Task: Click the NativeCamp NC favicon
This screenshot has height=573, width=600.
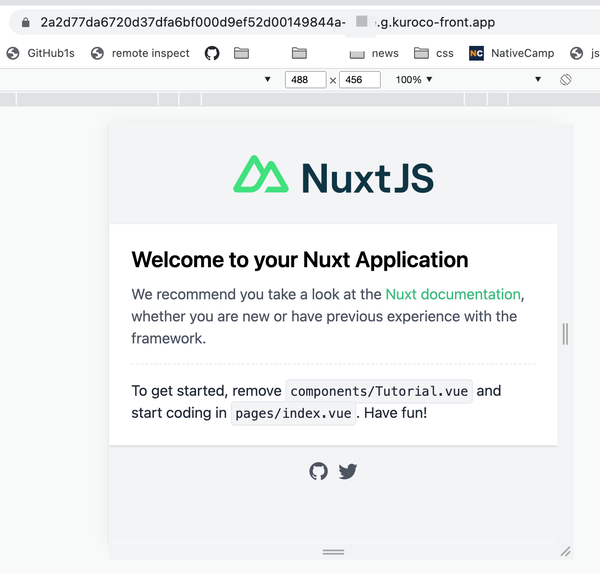Action: 476,53
